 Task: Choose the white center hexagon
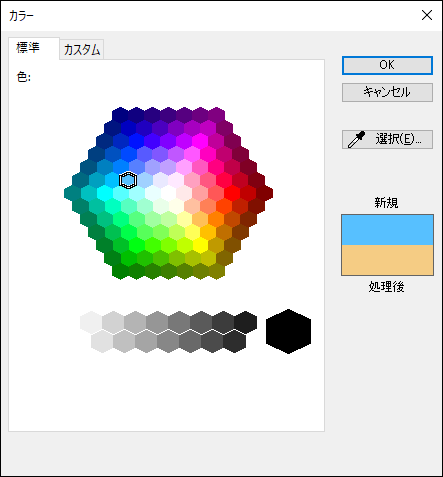pyautogui.click(x=168, y=193)
